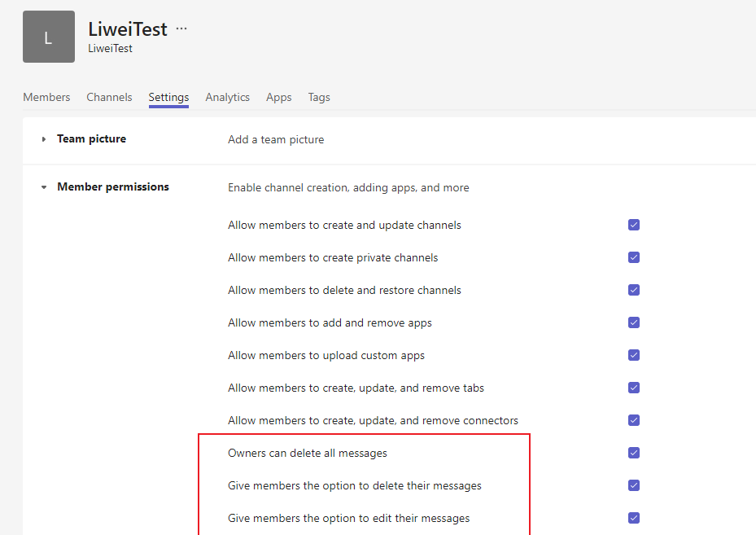Go to the Apps tab
This screenshot has width=756, height=535.
pos(278,97)
